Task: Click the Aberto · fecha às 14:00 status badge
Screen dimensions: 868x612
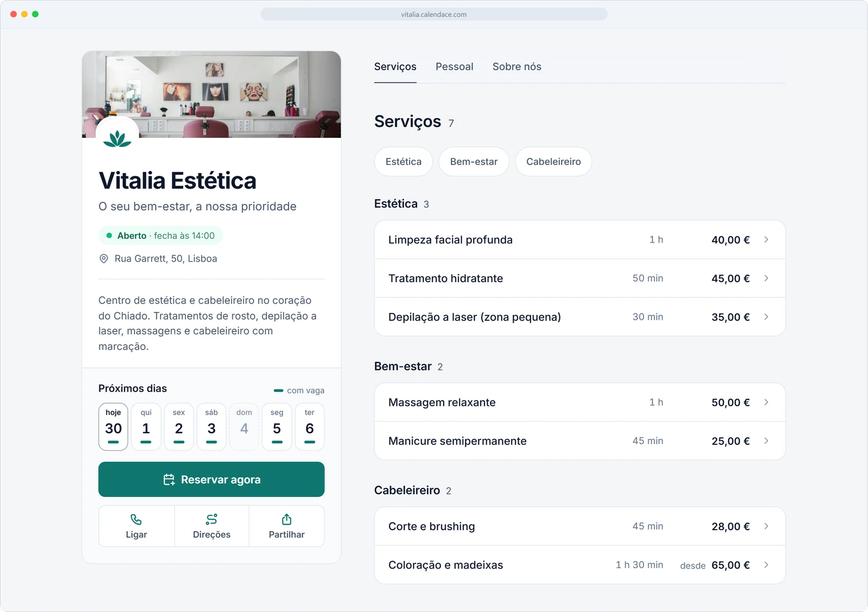Action: pos(161,235)
